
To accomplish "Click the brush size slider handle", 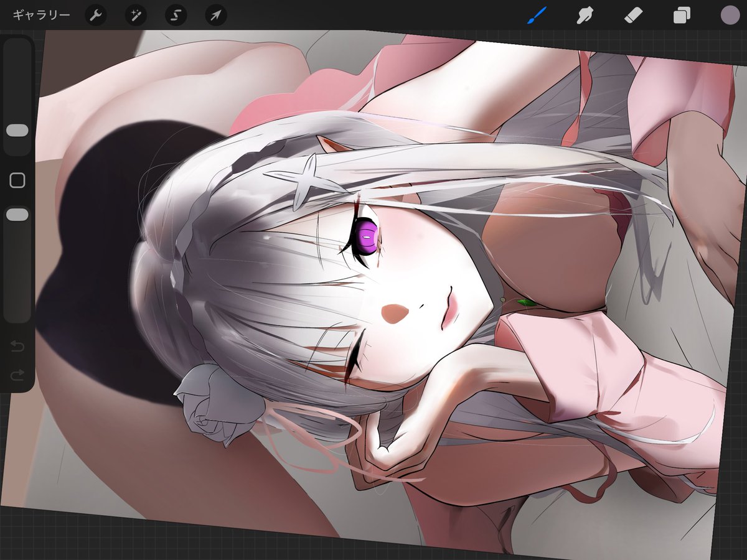I will 17,131.
